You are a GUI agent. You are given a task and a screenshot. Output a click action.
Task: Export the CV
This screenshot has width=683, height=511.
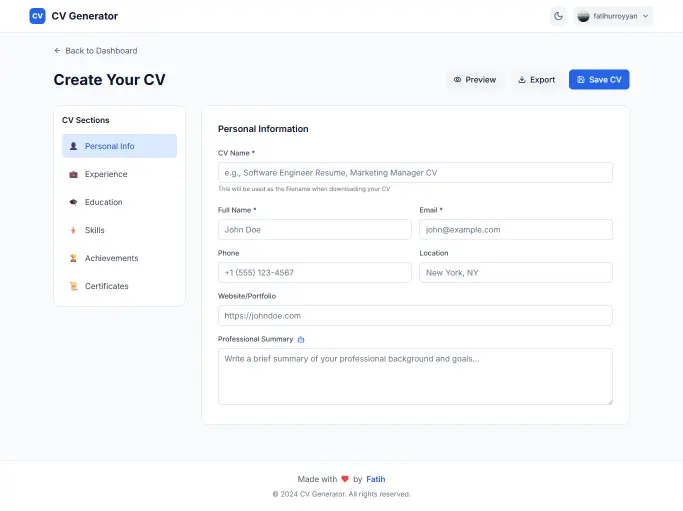click(536, 80)
